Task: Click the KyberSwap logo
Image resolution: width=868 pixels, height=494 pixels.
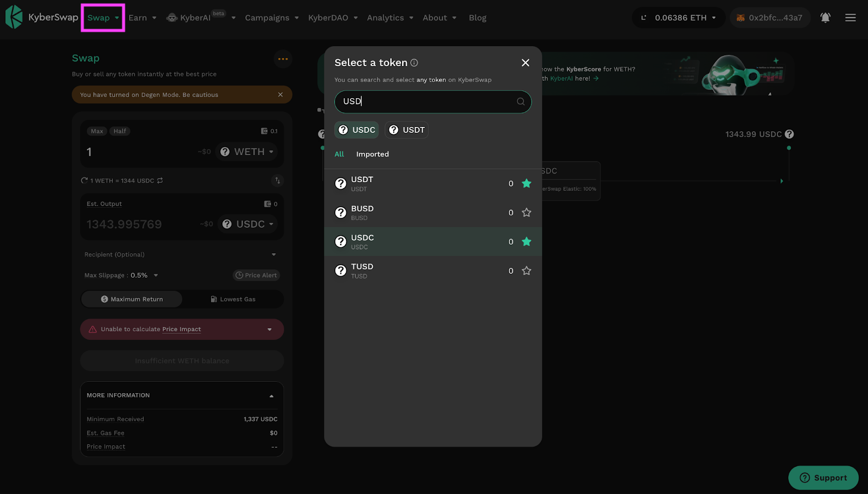Action: point(42,17)
